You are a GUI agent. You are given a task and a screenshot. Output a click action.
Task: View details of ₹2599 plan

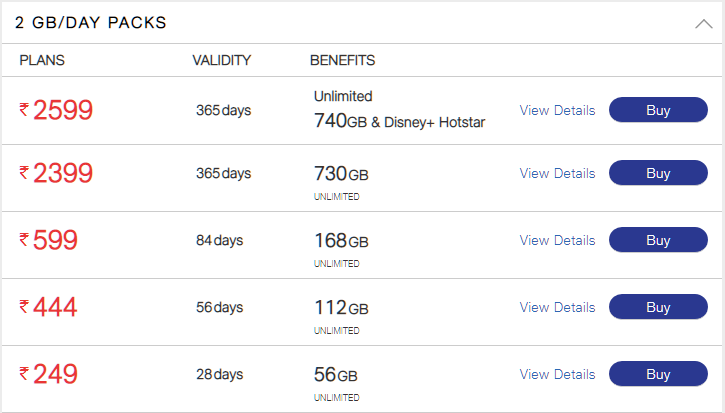click(557, 110)
